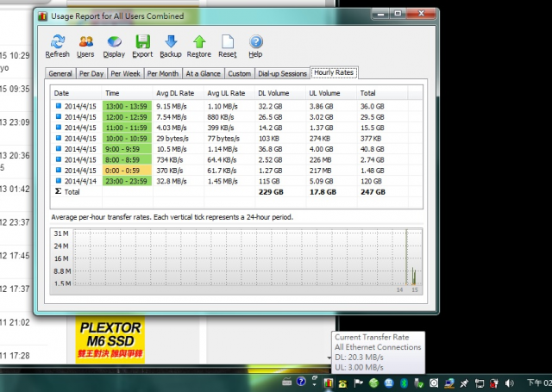The height and width of the screenshot is (392, 552).
Task: Click the bandwidth meter bar chart tray icon
Action: pos(329,383)
